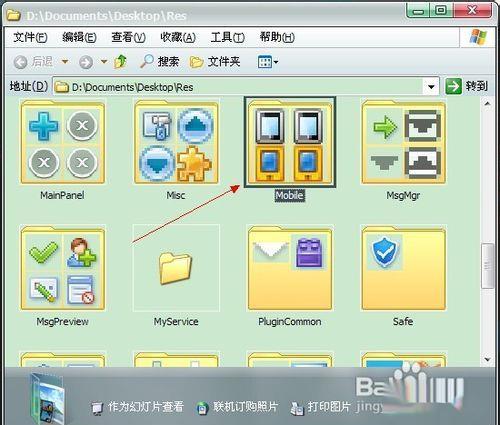Click the Windows logo icon

478,37
